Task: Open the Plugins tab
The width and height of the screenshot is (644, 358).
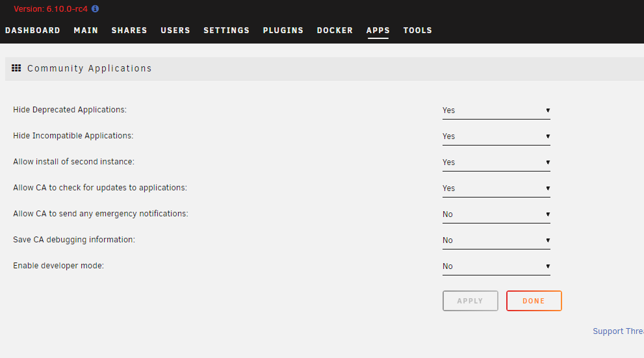Action: [283, 31]
